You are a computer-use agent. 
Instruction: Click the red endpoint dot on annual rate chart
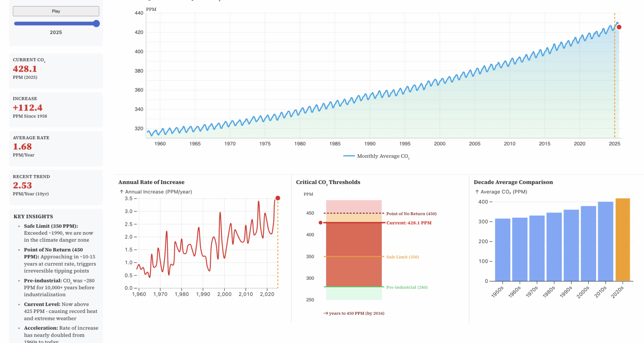click(x=278, y=198)
